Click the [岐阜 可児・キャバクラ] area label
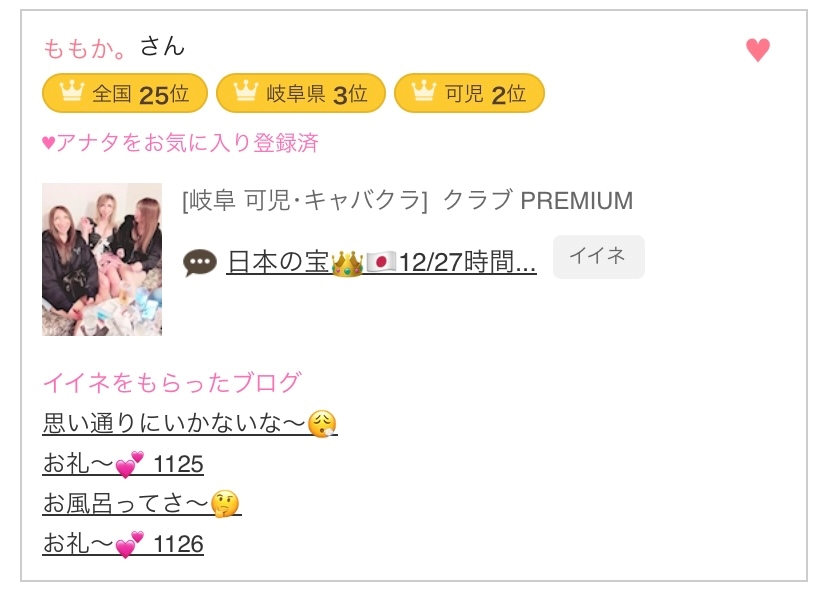This screenshot has width=828, height=593. 305,201
